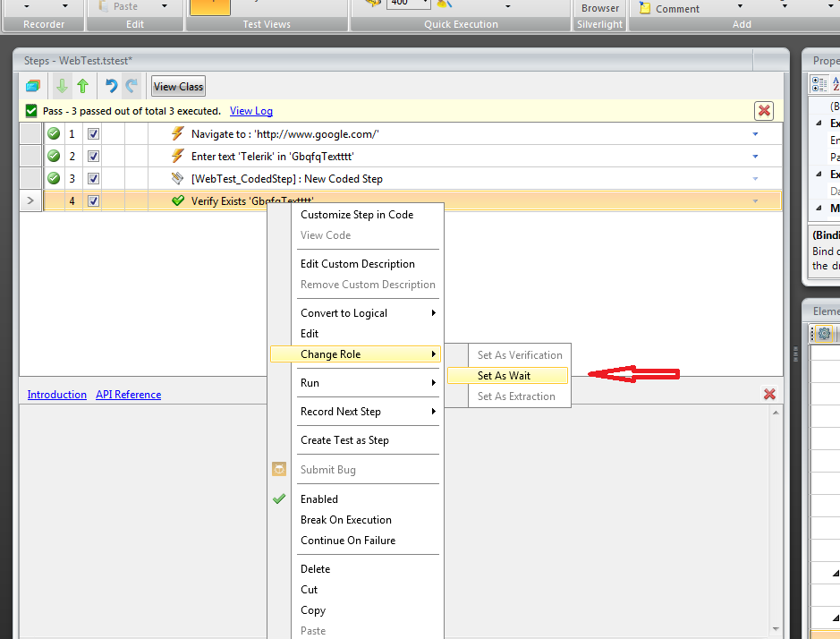Close the pass result banner
The image size is (840, 639).
tap(764, 111)
